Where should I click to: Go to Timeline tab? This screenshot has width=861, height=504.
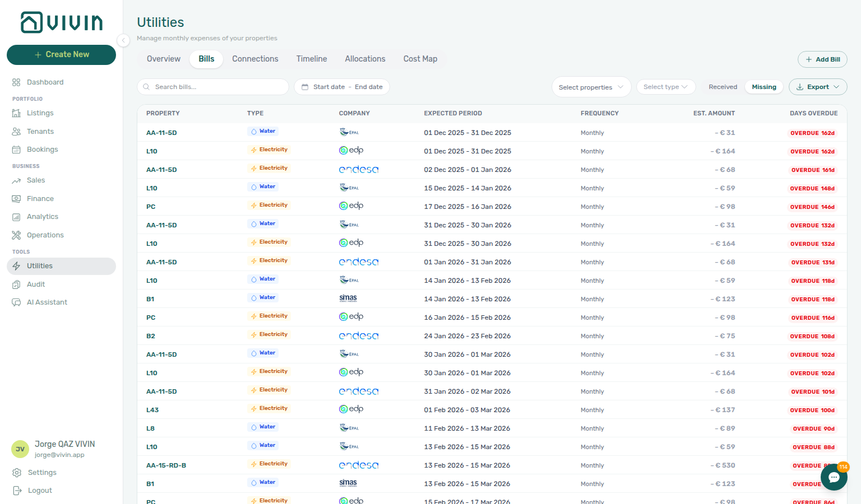(x=312, y=59)
